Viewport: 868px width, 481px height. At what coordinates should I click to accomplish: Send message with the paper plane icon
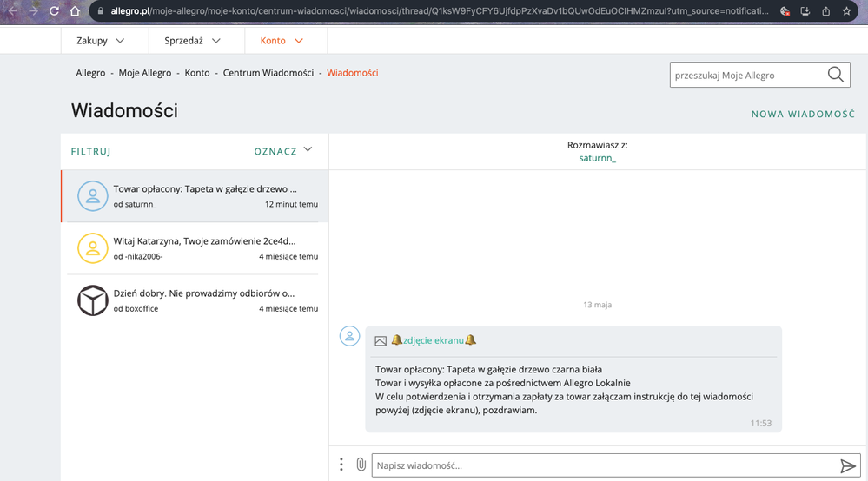click(x=847, y=465)
